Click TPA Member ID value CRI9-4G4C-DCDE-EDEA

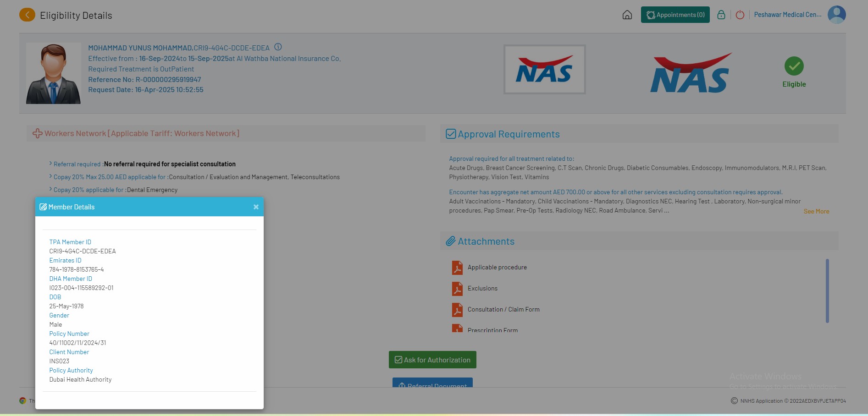click(x=83, y=251)
